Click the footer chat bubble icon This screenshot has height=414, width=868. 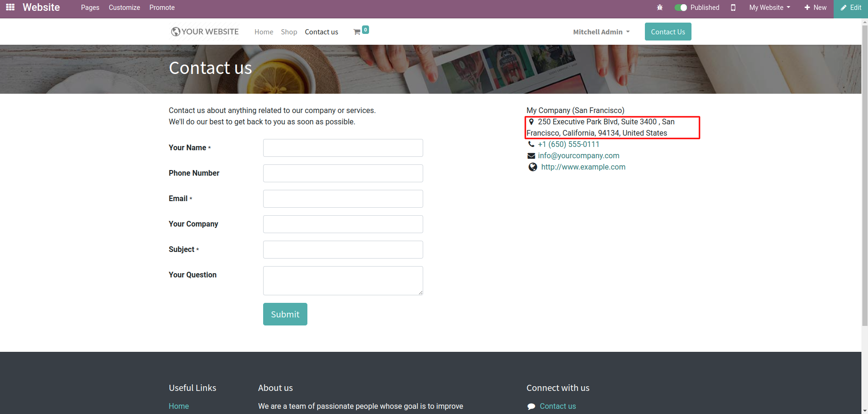point(531,406)
